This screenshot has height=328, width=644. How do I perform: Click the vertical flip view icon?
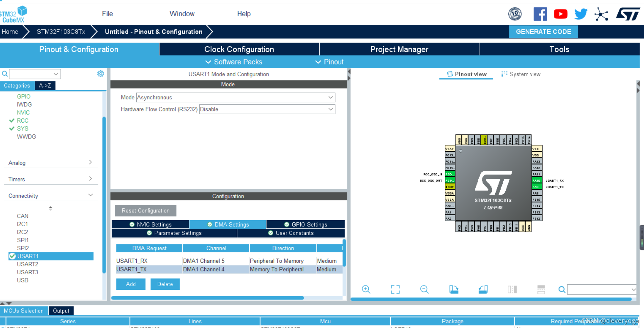click(x=512, y=289)
